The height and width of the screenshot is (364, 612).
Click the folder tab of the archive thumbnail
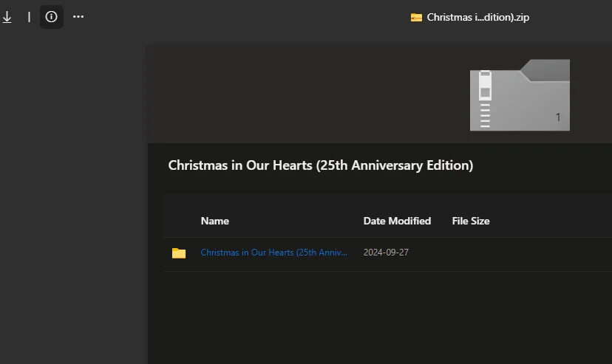click(545, 70)
